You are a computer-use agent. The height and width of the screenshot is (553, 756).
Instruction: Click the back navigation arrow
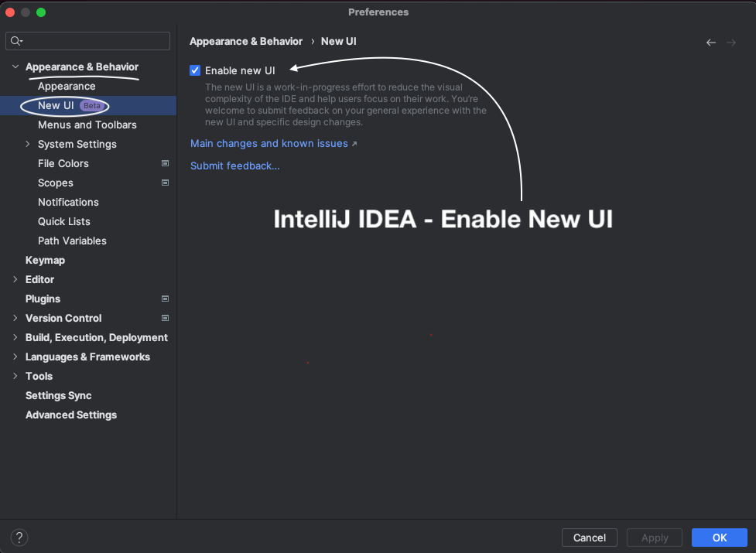click(710, 43)
